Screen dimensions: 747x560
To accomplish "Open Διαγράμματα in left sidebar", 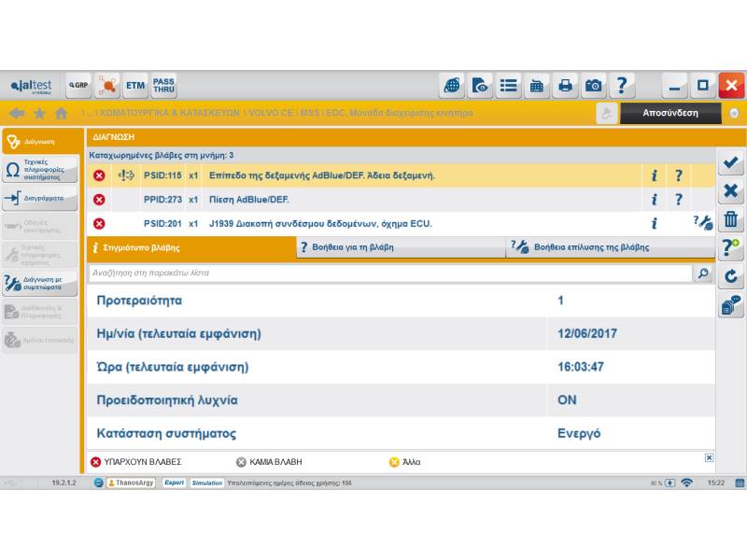I will pos(39,199).
